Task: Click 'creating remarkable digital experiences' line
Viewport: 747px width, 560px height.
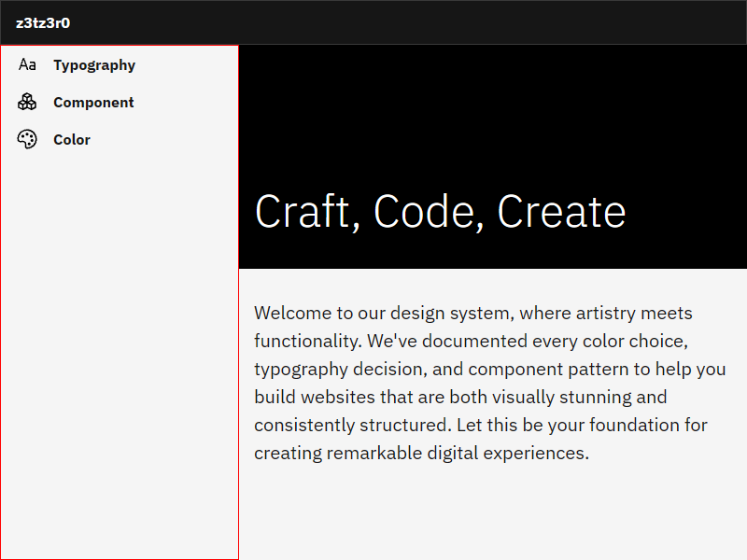Action: pos(421,454)
